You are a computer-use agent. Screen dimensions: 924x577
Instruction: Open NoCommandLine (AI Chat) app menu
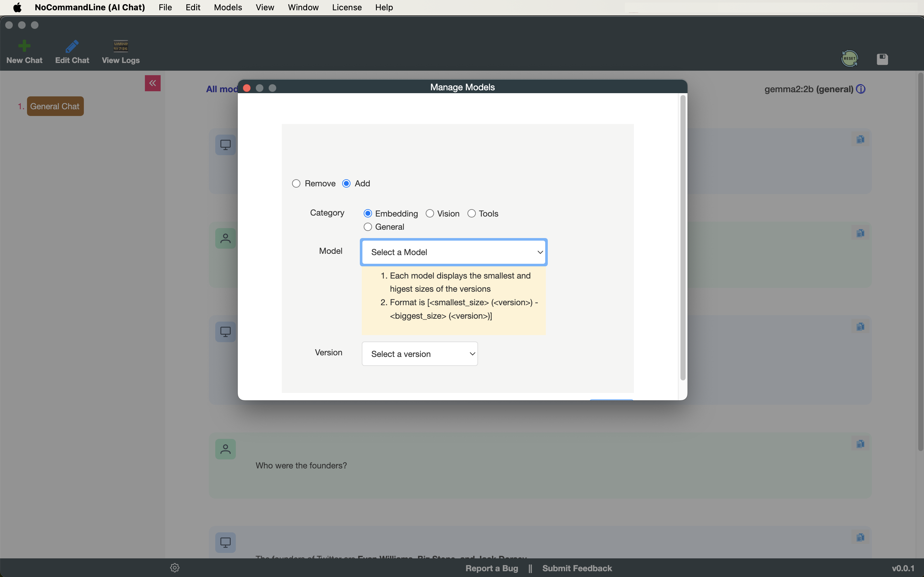(90, 7)
